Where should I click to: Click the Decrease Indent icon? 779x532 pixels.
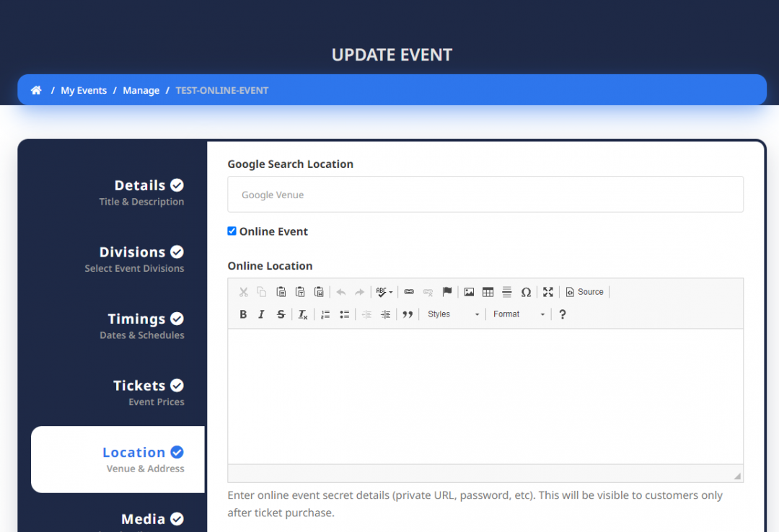[x=366, y=314]
